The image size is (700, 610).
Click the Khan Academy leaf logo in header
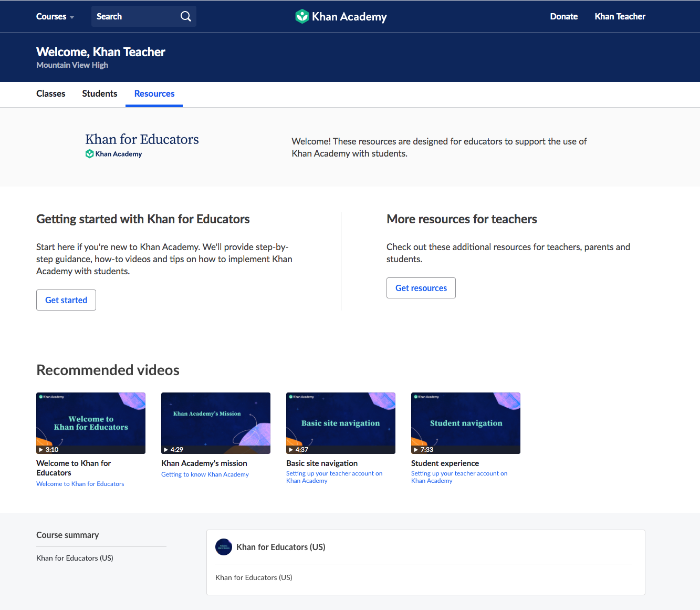(302, 16)
